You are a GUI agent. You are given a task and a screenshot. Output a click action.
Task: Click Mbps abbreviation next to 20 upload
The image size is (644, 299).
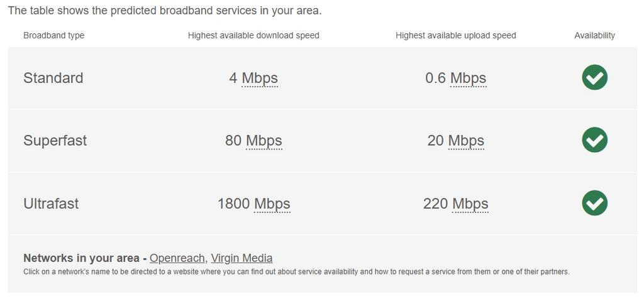(466, 141)
